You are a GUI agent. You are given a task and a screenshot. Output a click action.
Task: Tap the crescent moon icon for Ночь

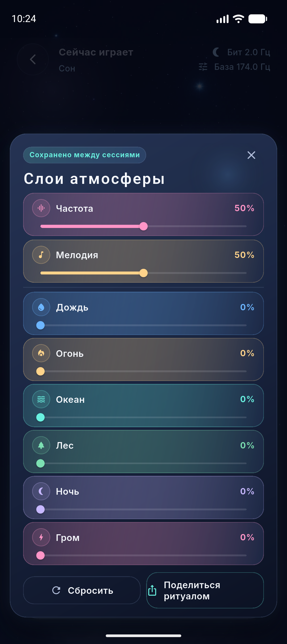(x=41, y=491)
